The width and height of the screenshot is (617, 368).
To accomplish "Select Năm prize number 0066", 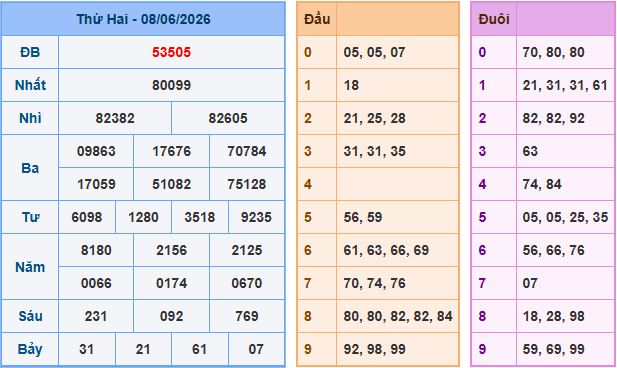I will (96, 283).
